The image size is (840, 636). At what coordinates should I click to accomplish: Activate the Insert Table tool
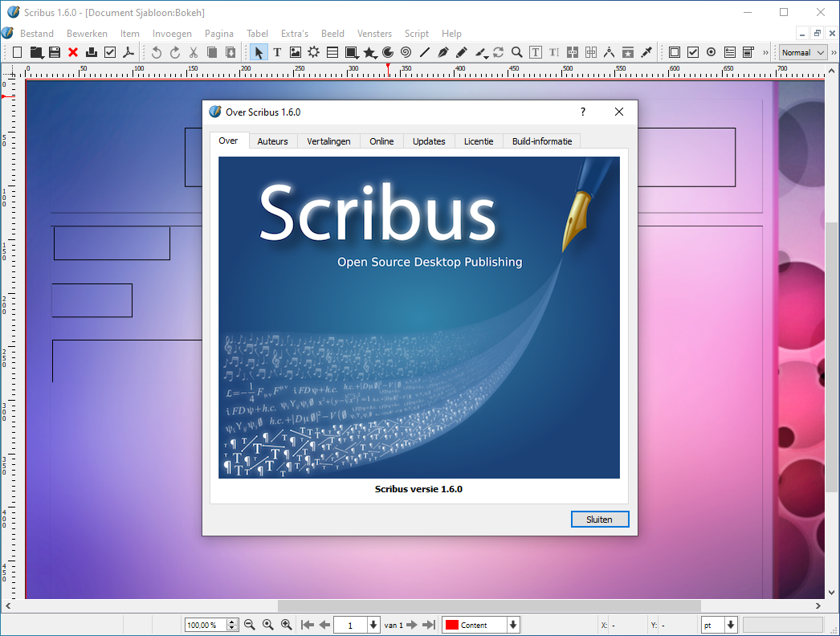pyautogui.click(x=332, y=51)
